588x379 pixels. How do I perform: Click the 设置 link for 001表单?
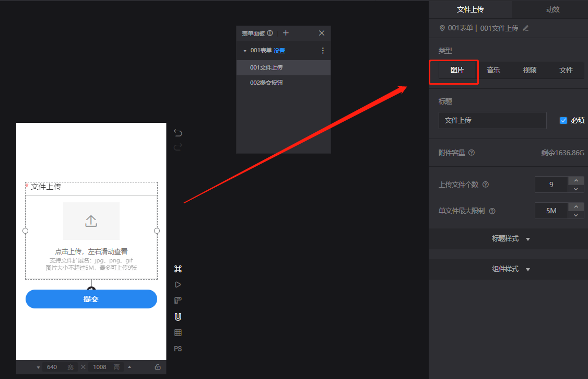[x=279, y=51]
